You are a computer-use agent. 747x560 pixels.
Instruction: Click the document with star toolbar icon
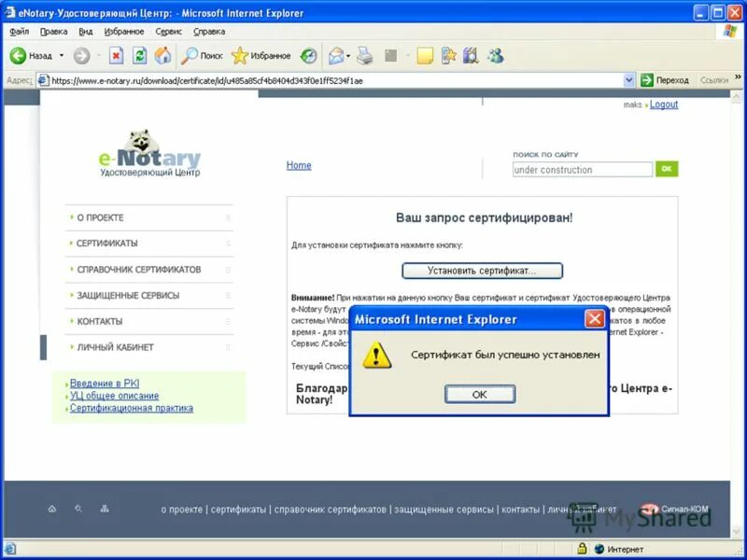point(448,56)
